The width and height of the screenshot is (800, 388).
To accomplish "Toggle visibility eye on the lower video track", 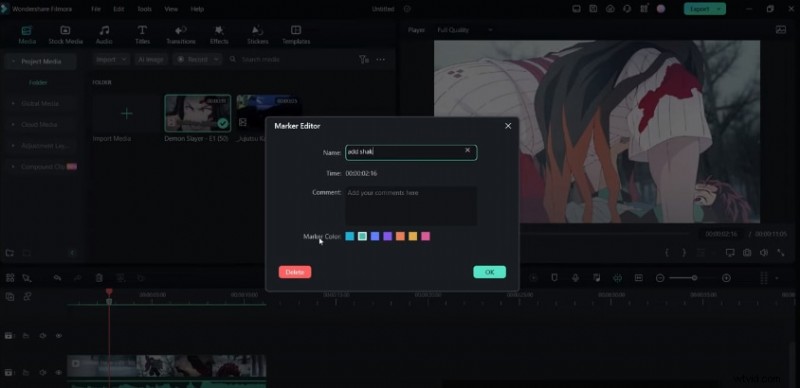I will 59,373.
